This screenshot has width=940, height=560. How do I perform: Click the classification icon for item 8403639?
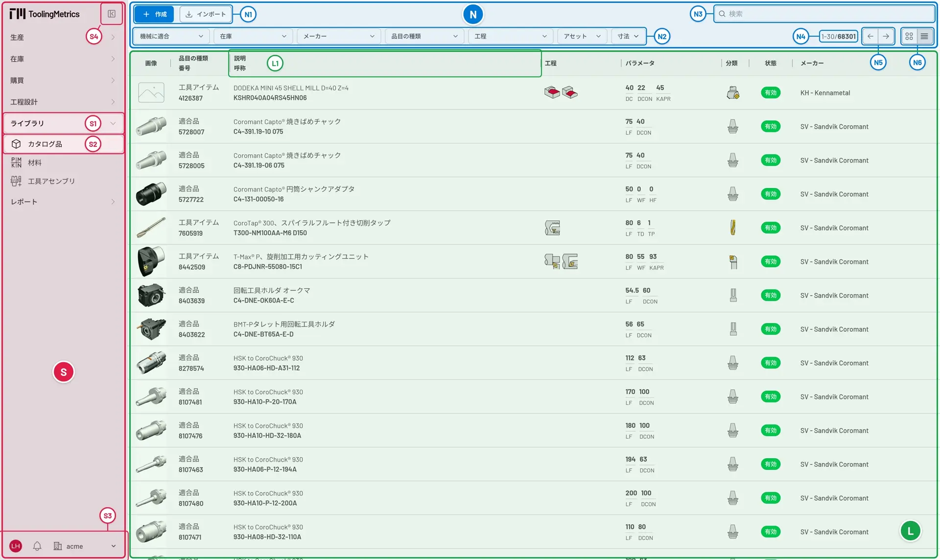click(x=733, y=295)
